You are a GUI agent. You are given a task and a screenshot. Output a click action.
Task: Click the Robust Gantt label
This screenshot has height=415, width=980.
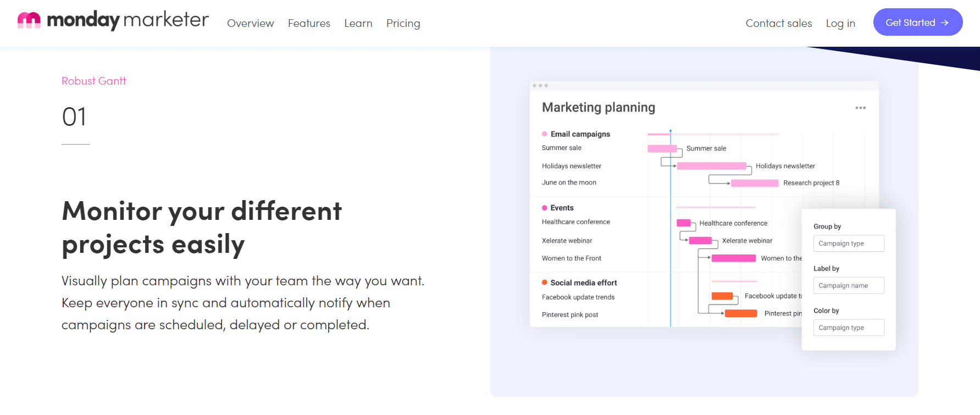click(x=94, y=81)
